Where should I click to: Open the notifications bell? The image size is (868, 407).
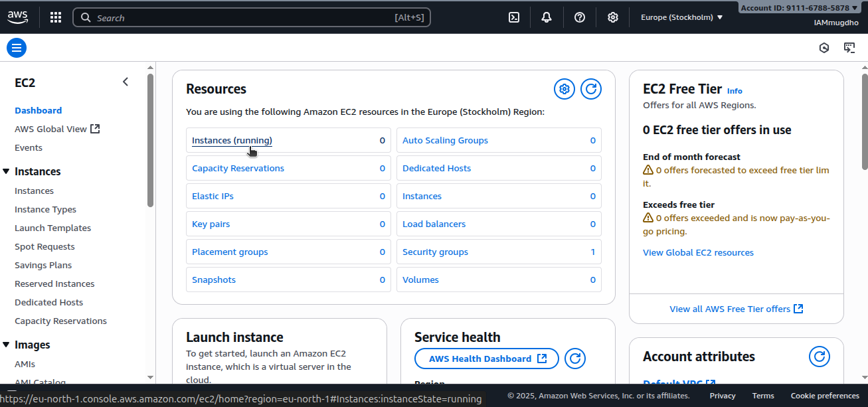(x=546, y=17)
